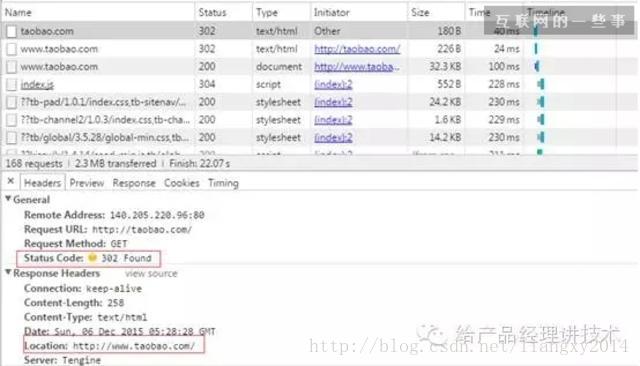Collapse the Response Headers section
640x366 pixels.
[8, 272]
